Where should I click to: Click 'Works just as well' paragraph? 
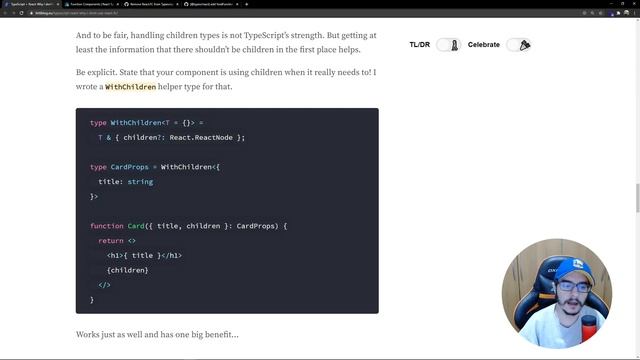(x=157, y=335)
